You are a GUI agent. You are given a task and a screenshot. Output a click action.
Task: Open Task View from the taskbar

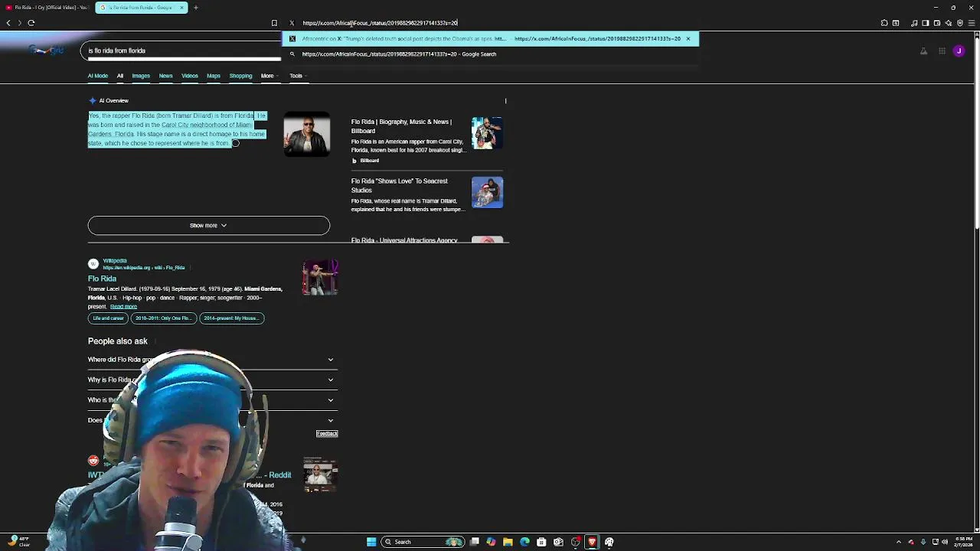point(475,542)
